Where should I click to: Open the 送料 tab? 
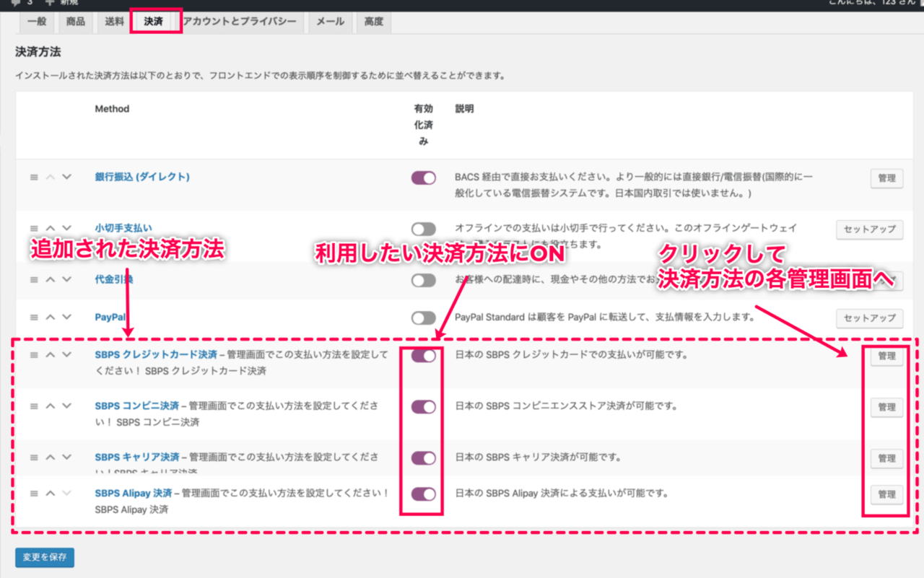coord(114,22)
